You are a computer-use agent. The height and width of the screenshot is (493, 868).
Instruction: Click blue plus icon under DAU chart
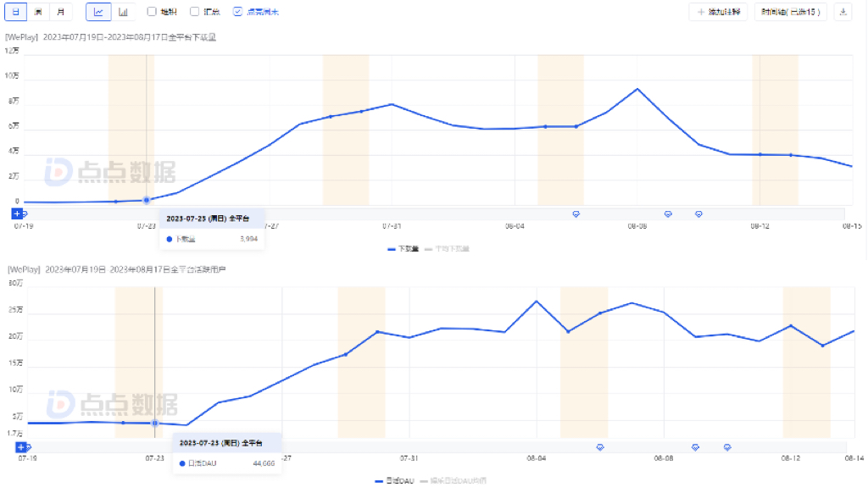pos(17,446)
